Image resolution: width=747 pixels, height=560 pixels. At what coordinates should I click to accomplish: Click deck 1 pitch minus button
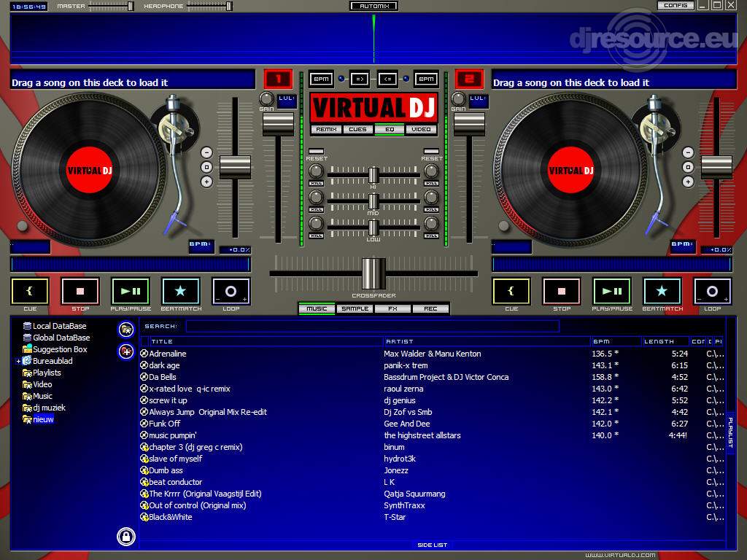[x=206, y=152]
